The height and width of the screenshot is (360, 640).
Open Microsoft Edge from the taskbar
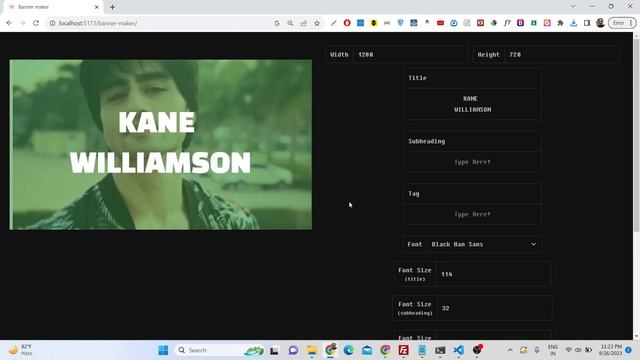[x=348, y=350]
